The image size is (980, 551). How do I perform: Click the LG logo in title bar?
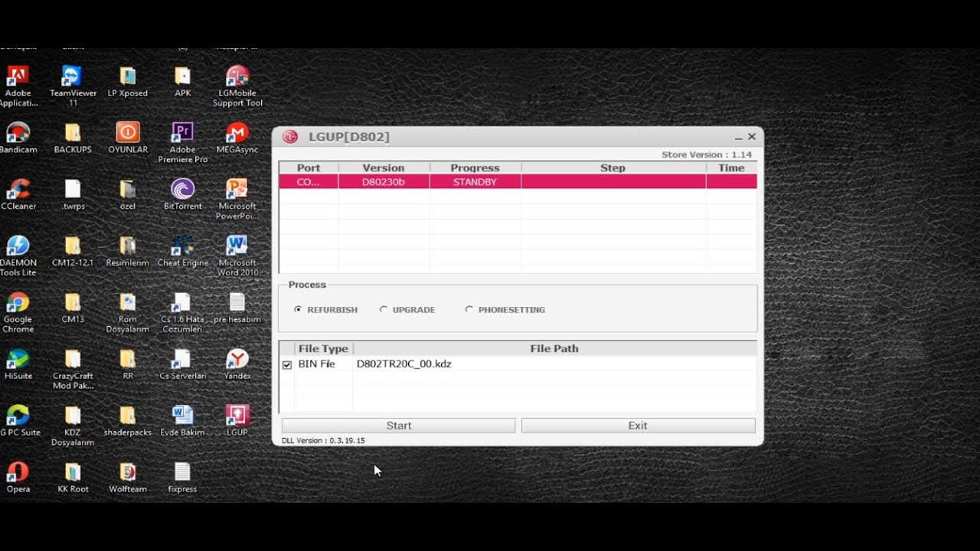(290, 137)
